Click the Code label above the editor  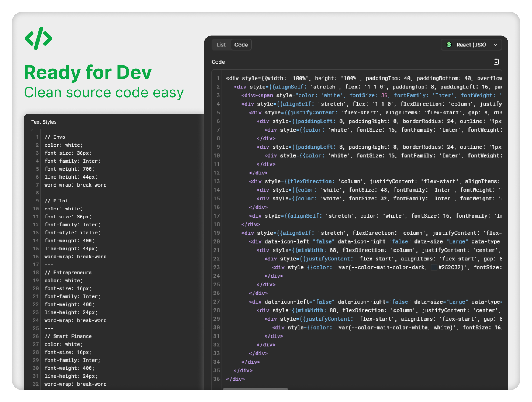pos(218,62)
